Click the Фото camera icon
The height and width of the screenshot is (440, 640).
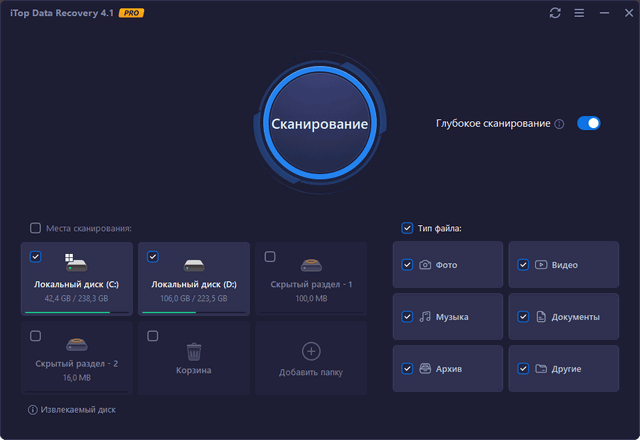click(x=425, y=265)
